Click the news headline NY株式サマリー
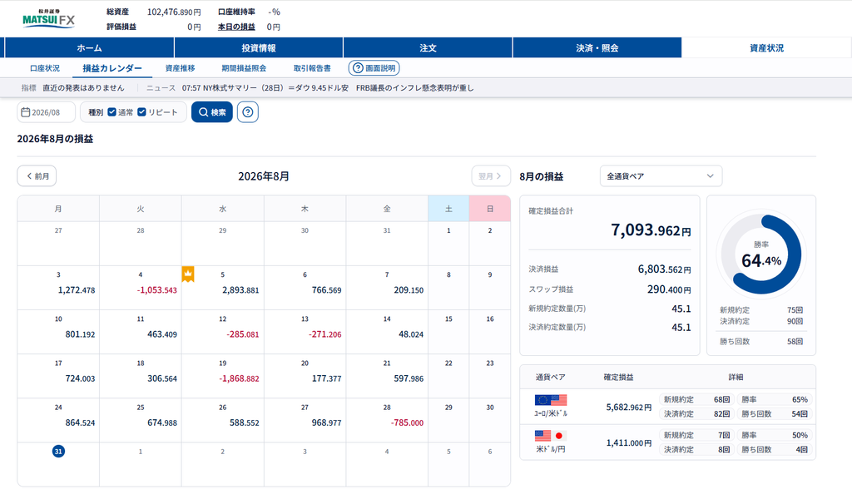 328,88
